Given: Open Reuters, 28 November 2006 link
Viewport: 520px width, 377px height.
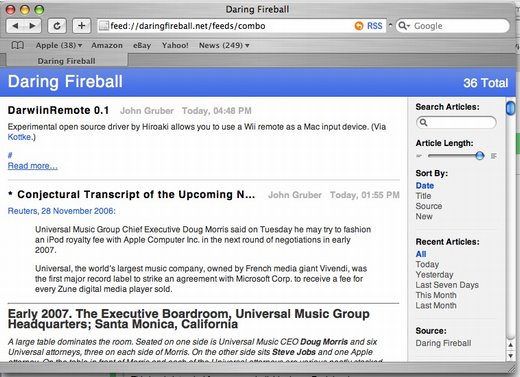Looking at the screenshot, I should [x=62, y=211].
